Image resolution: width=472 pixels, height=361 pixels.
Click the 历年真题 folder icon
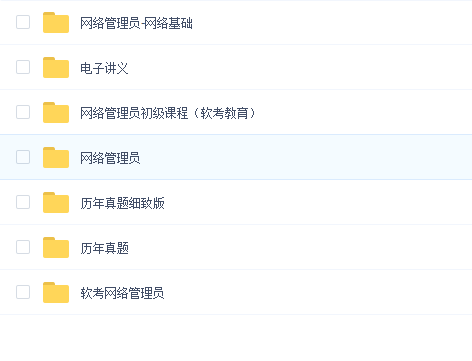56,248
